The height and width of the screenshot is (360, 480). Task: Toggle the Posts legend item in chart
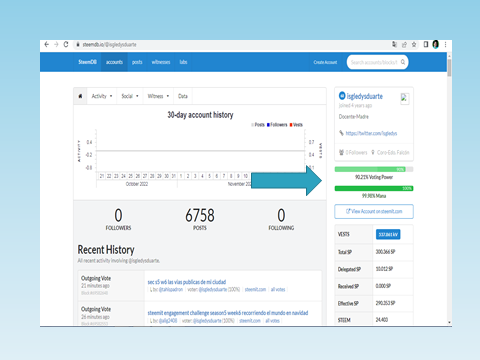coord(258,125)
